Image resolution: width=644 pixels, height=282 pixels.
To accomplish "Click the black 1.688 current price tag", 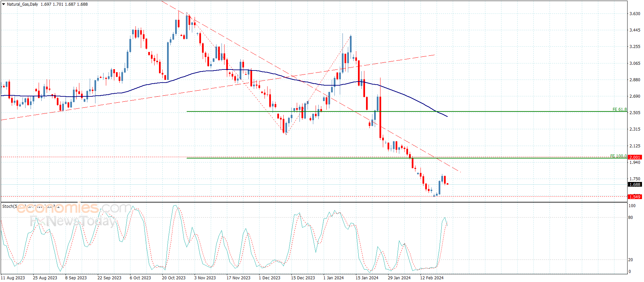I will click(635, 184).
